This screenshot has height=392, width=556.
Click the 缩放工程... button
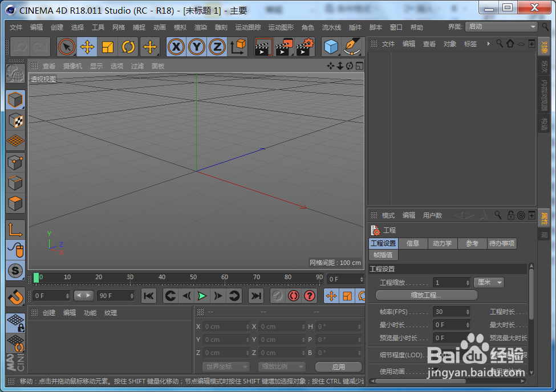tap(426, 295)
